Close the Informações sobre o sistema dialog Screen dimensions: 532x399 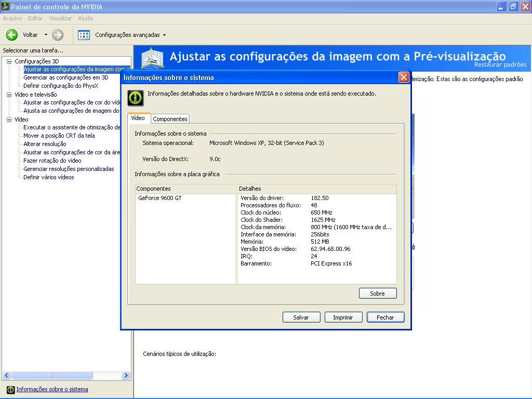pyautogui.click(x=403, y=77)
